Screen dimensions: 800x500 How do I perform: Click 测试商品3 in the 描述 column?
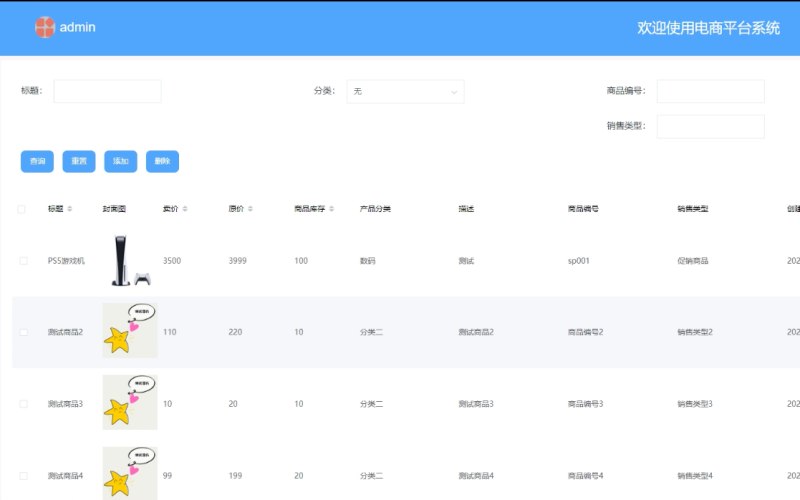(476, 404)
